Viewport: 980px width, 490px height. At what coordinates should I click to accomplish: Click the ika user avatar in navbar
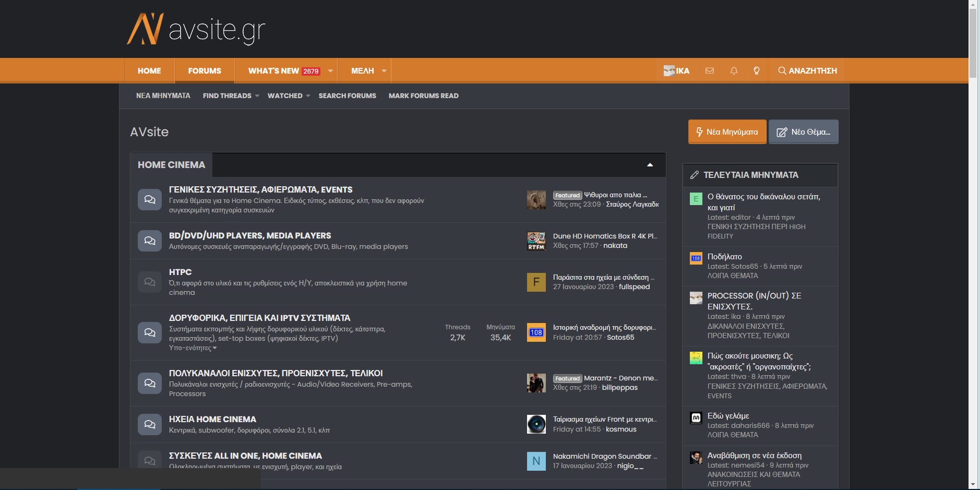coord(669,71)
